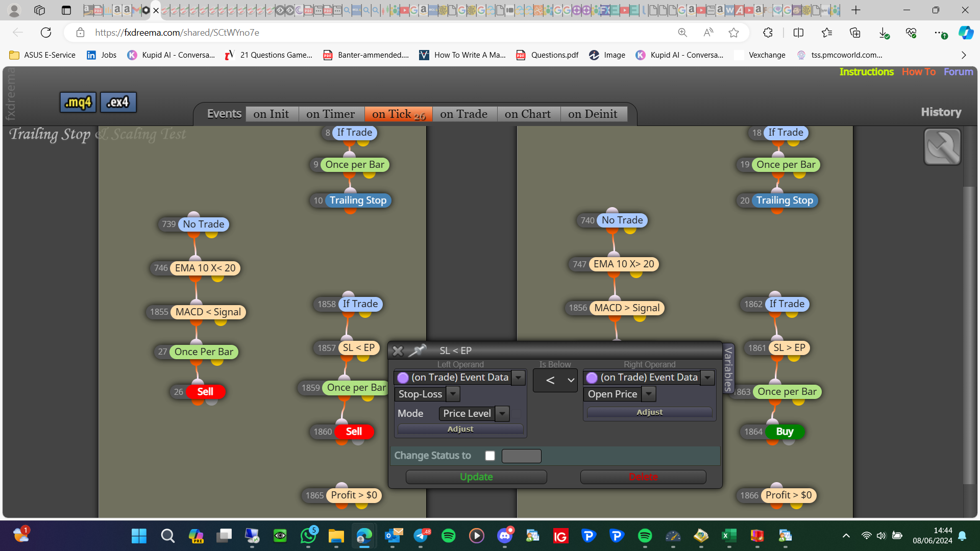Switch to the on Deinit event tab
The height and width of the screenshot is (551, 980).
[x=593, y=114]
